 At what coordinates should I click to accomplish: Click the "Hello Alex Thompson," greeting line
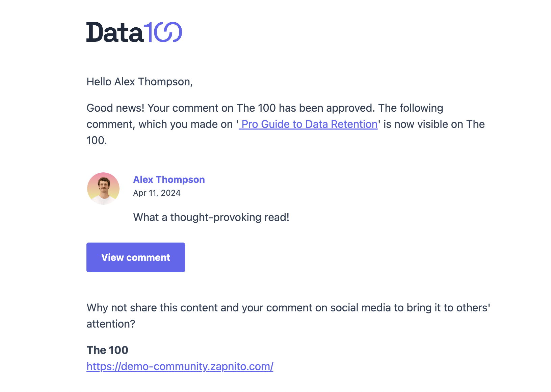[x=139, y=82]
